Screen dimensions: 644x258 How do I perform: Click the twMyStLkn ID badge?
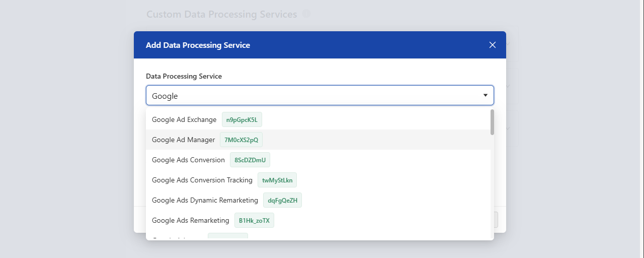pyautogui.click(x=277, y=180)
